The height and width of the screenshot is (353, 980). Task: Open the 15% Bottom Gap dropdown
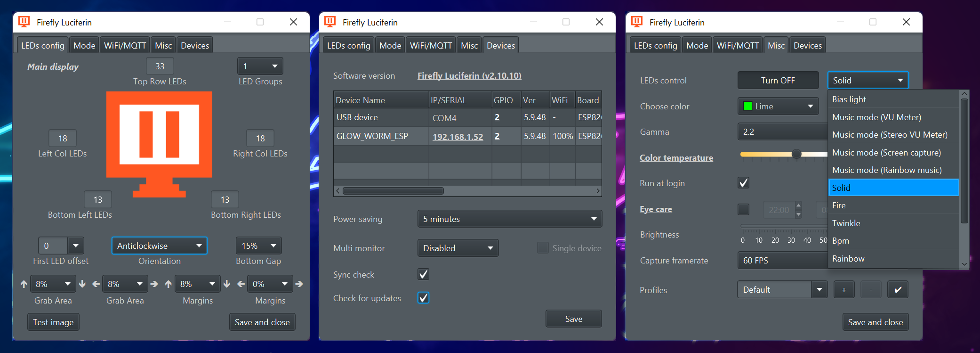pos(258,246)
